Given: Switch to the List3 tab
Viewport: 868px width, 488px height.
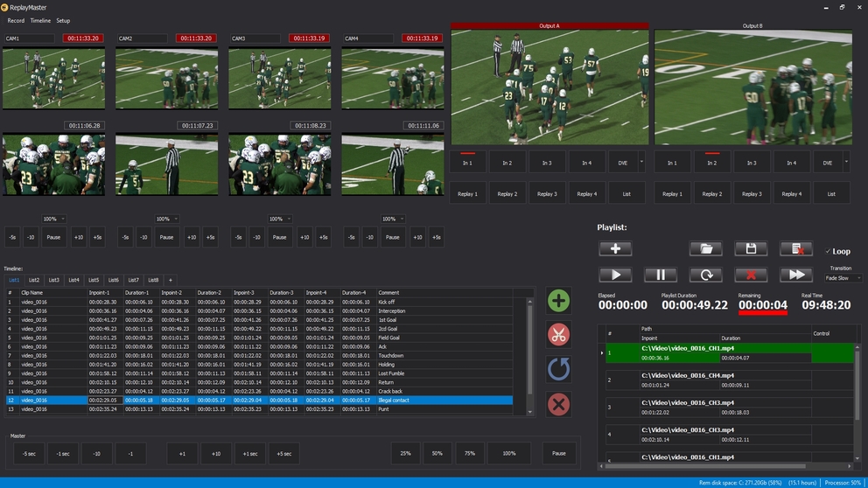Looking at the screenshot, I should [54, 280].
